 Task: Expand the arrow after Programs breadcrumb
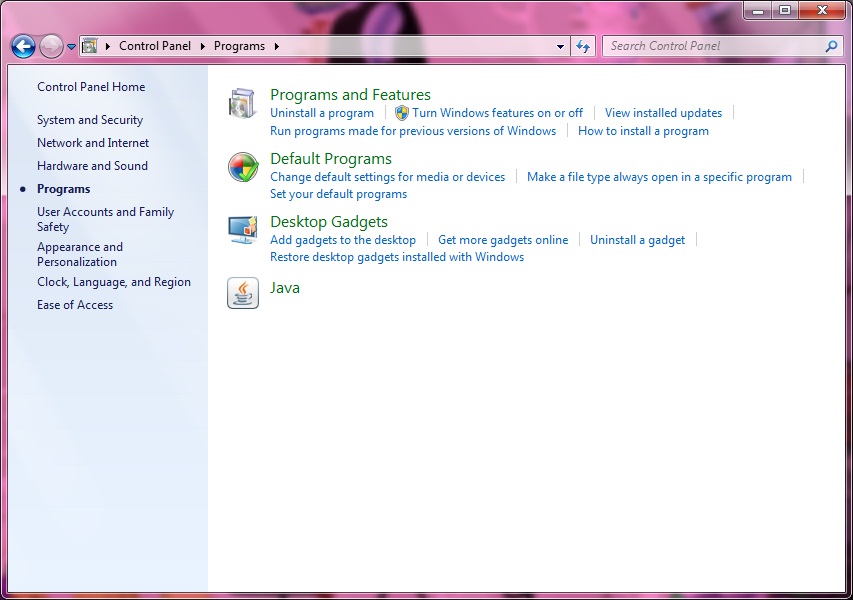click(276, 46)
